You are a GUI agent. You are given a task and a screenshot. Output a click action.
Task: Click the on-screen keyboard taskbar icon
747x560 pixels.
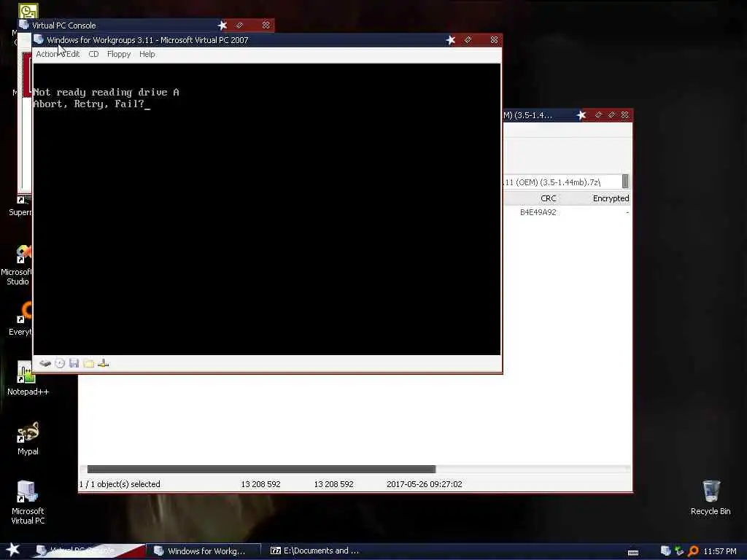coord(633,552)
